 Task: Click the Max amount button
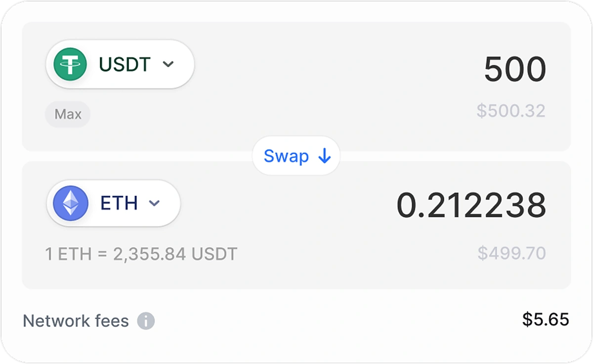68,114
